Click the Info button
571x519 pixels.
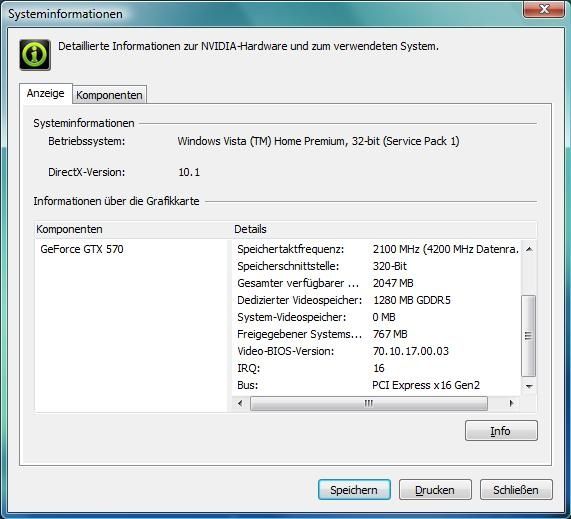pos(501,430)
